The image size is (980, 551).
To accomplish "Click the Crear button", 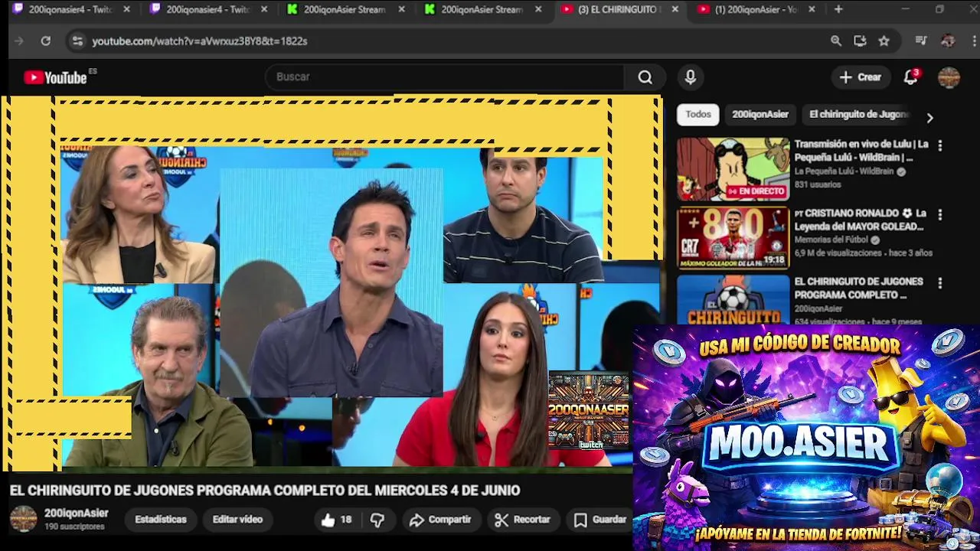I will (x=861, y=77).
